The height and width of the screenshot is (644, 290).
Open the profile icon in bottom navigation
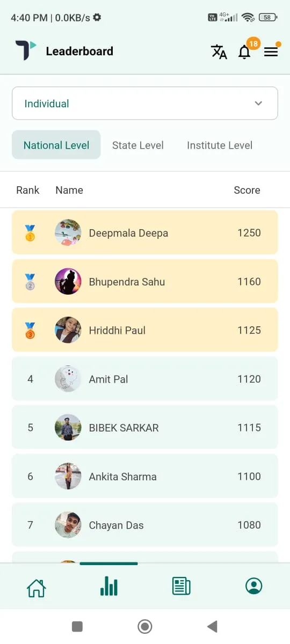253,586
